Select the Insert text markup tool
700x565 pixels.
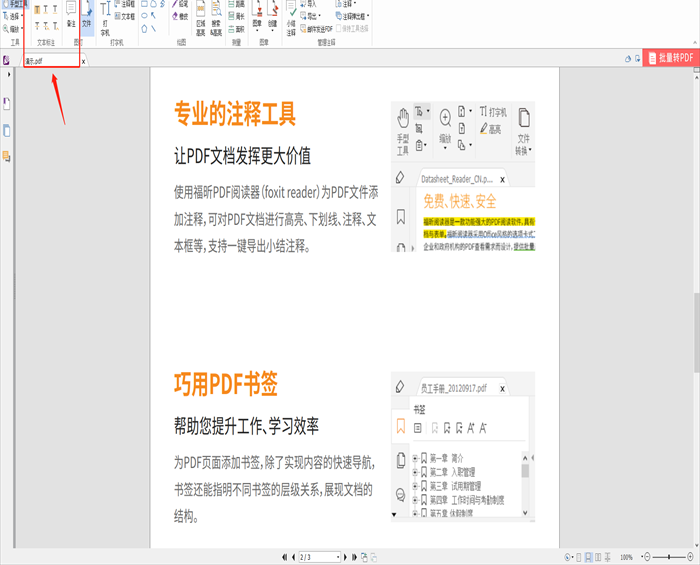coord(55,26)
